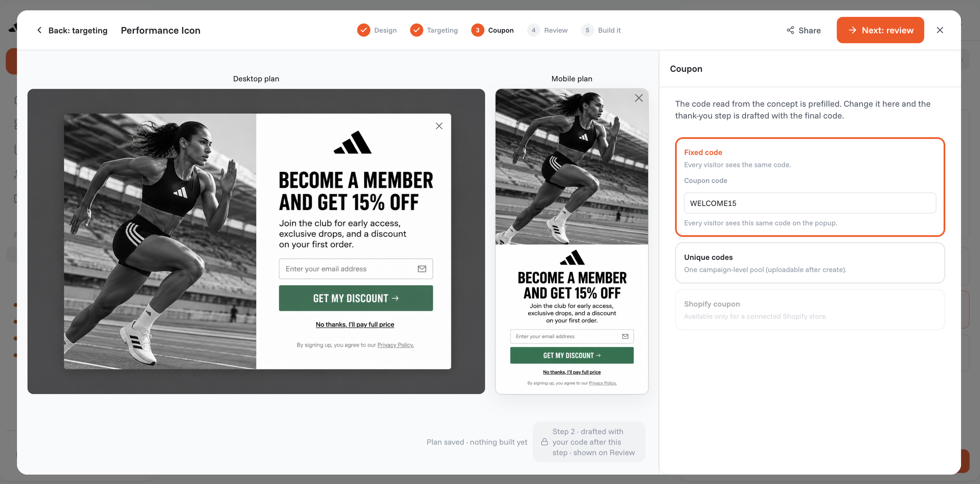Click the Adidas logo in desktop popup
The width and height of the screenshot is (980, 484).
point(353,142)
